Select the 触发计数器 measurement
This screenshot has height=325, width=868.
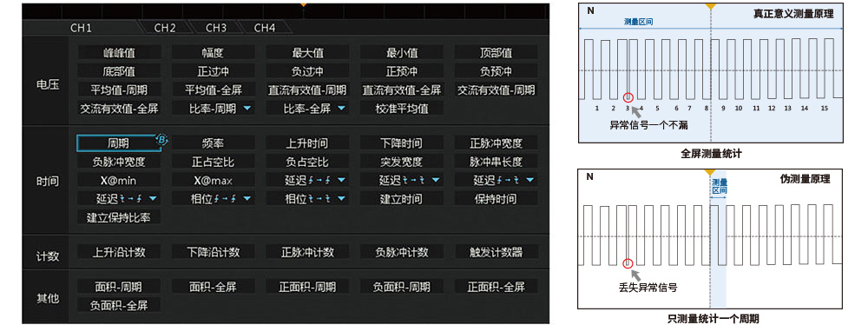(496, 251)
